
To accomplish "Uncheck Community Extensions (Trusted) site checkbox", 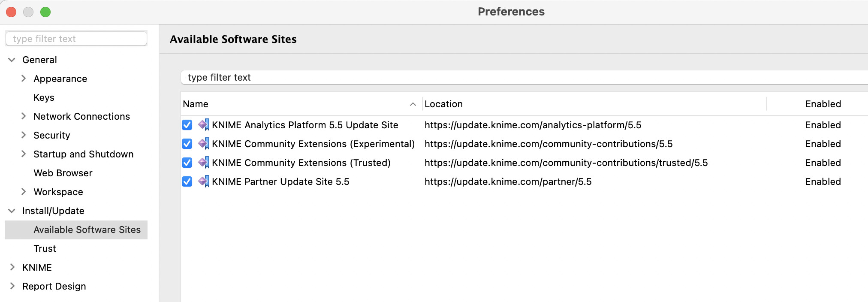I will click(x=187, y=163).
